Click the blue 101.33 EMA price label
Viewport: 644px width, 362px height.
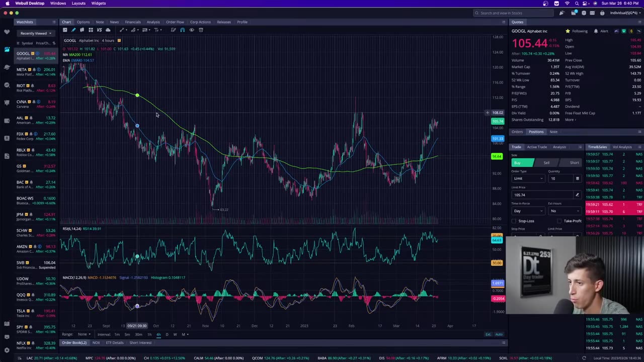click(497, 139)
